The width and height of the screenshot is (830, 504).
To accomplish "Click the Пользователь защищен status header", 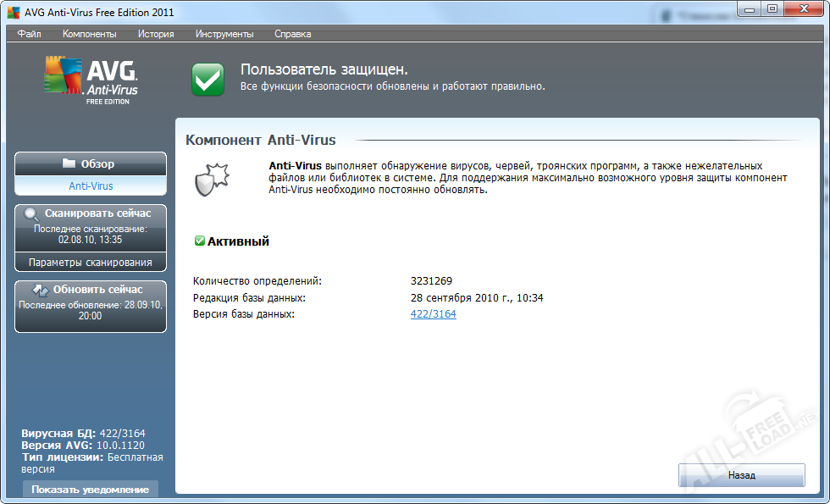I will point(324,69).
